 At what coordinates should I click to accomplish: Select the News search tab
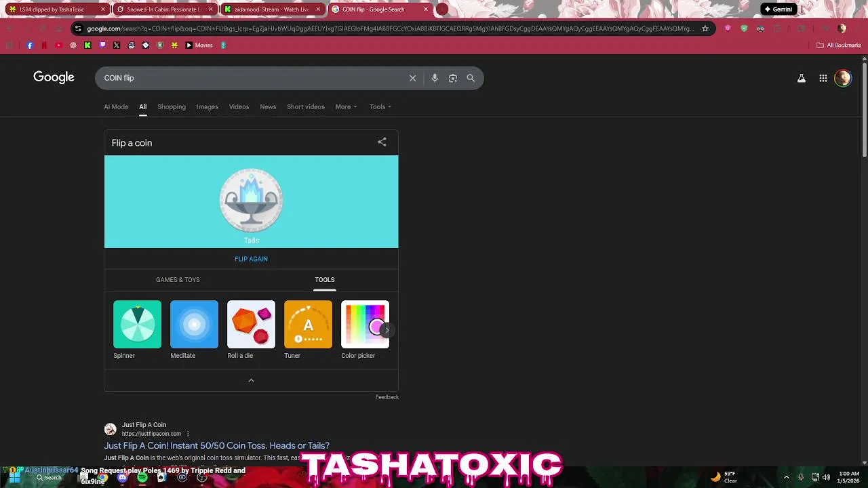click(x=268, y=106)
